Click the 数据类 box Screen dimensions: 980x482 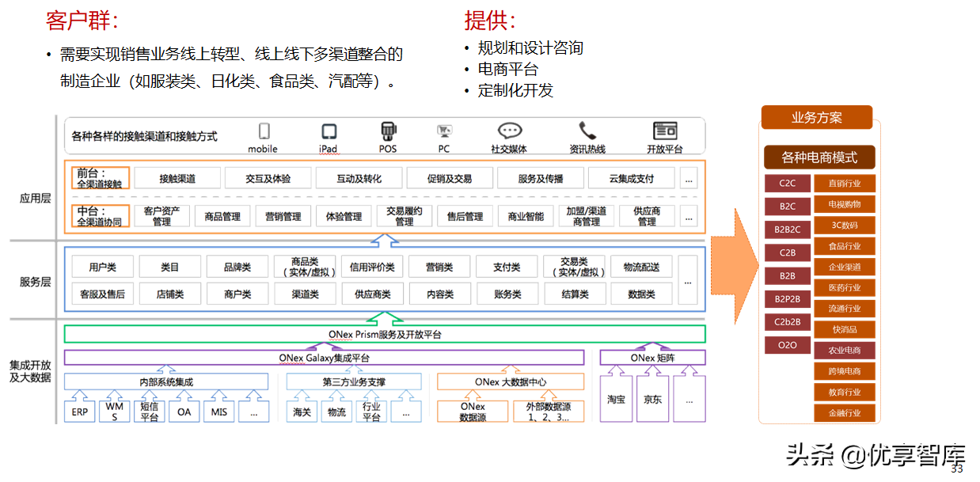coord(641,294)
